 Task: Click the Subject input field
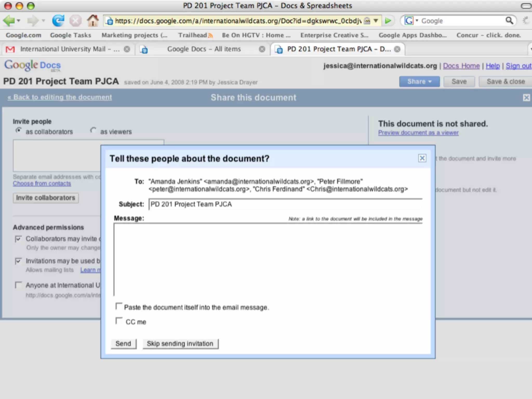(x=285, y=204)
